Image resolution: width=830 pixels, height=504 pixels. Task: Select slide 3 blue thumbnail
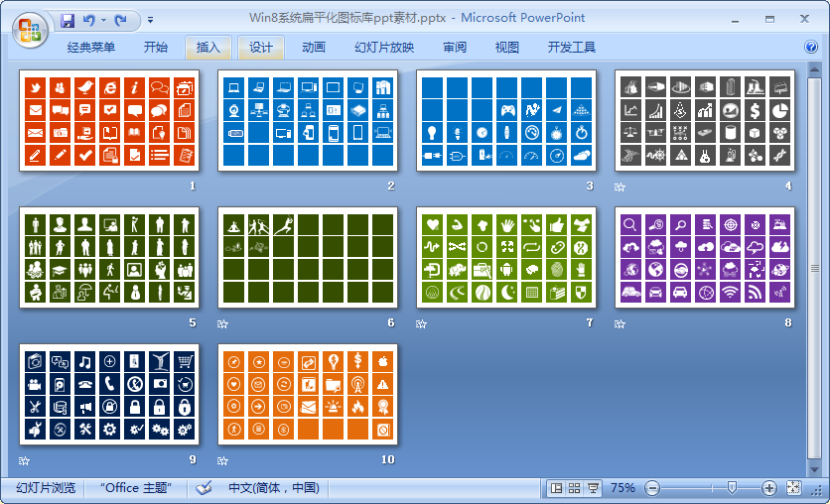pos(506,121)
